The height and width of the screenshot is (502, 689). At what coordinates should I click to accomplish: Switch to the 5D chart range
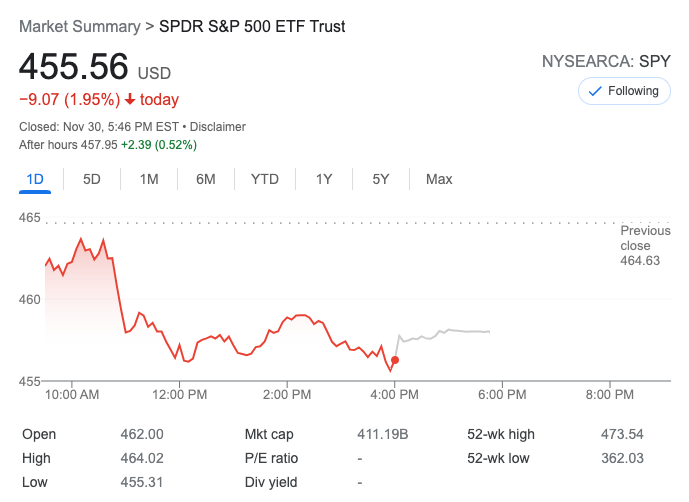coord(92,180)
